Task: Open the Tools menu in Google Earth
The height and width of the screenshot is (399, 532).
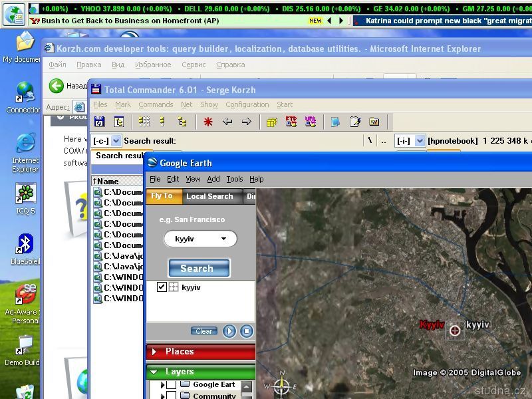Action: tap(234, 179)
